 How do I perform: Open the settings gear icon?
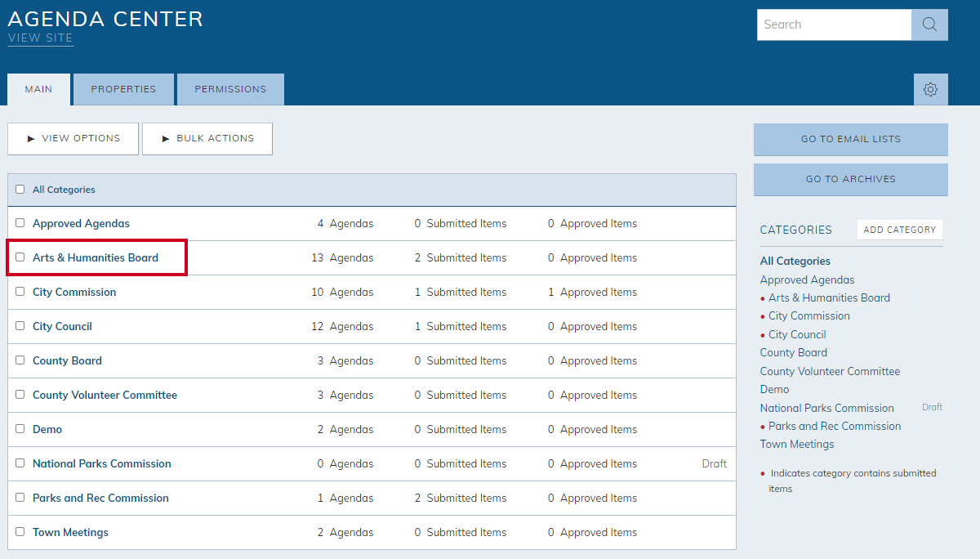[x=930, y=89]
